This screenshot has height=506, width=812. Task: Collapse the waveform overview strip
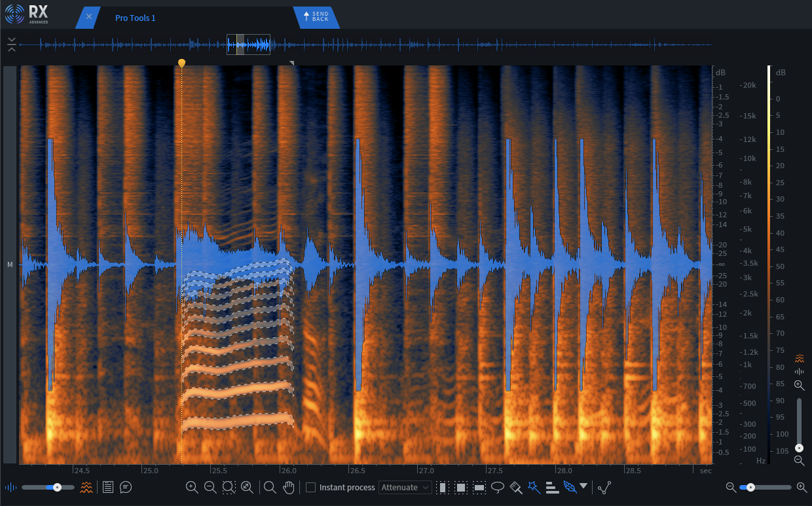[x=12, y=45]
